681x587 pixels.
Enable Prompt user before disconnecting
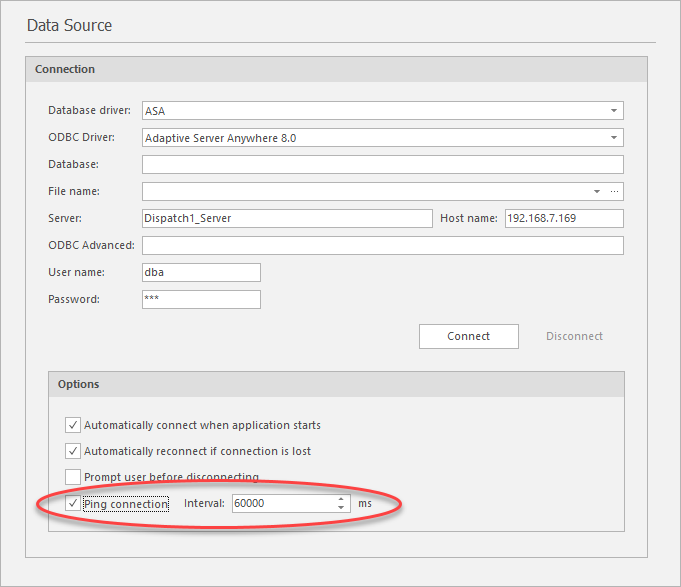pos(73,477)
